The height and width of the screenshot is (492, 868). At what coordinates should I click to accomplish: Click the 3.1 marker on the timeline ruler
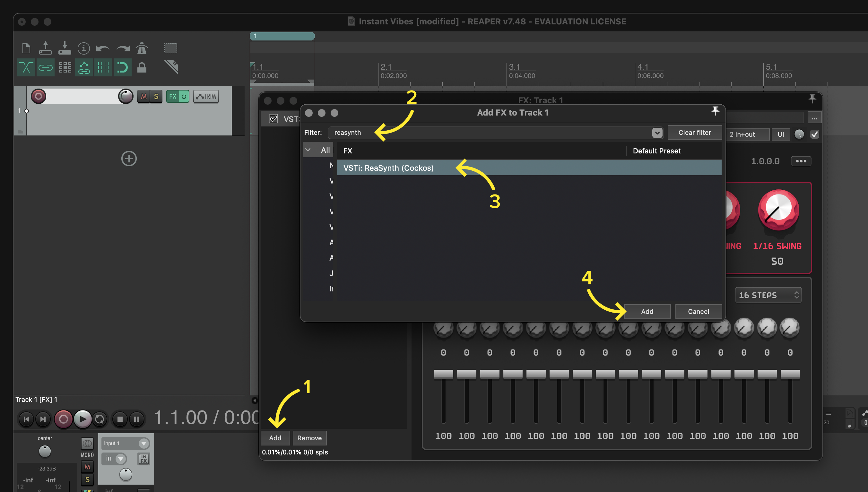(x=514, y=66)
